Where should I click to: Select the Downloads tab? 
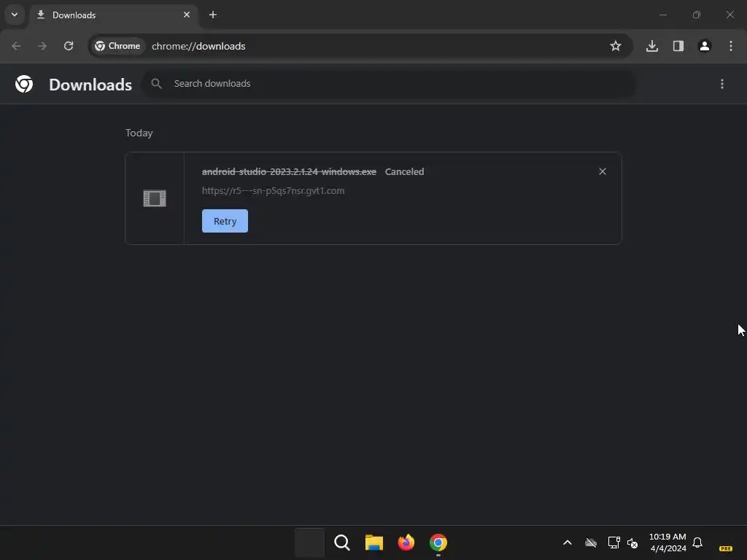[x=115, y=15]
